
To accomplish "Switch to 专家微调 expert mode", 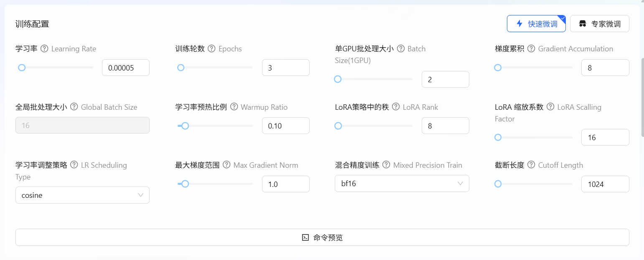I will pos(600,23).
